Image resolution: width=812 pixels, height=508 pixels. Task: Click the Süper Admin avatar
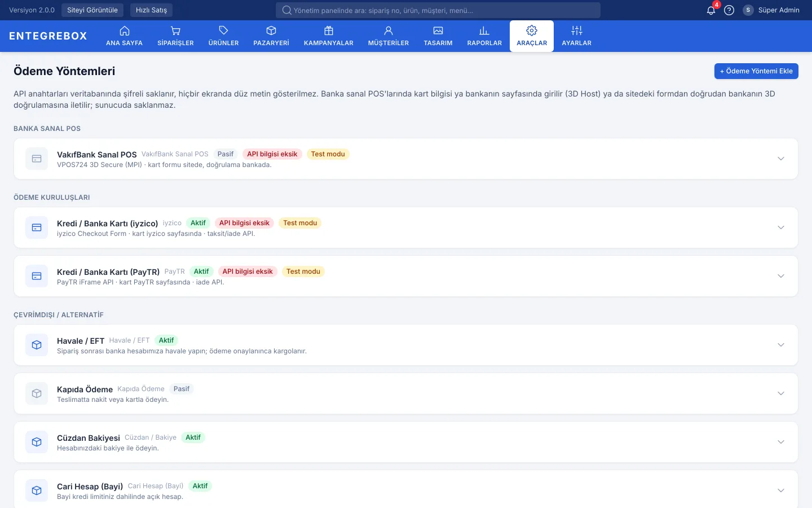click(x=748, y=10)
